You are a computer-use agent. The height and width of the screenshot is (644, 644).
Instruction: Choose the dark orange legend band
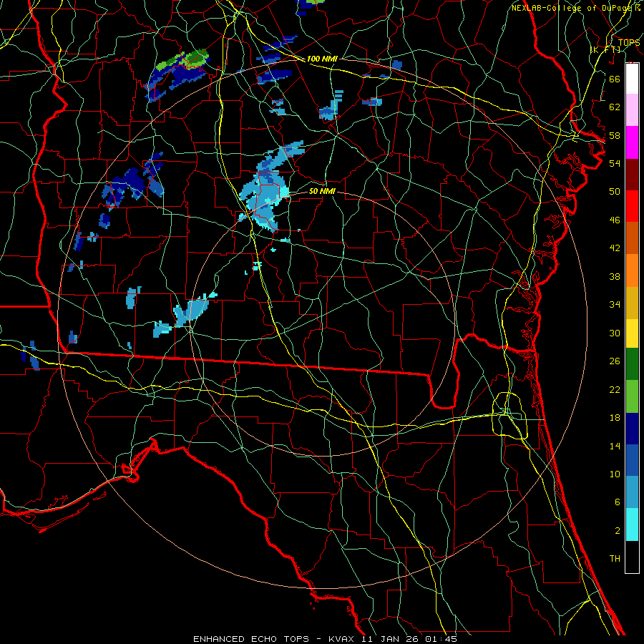coord(632,238)
